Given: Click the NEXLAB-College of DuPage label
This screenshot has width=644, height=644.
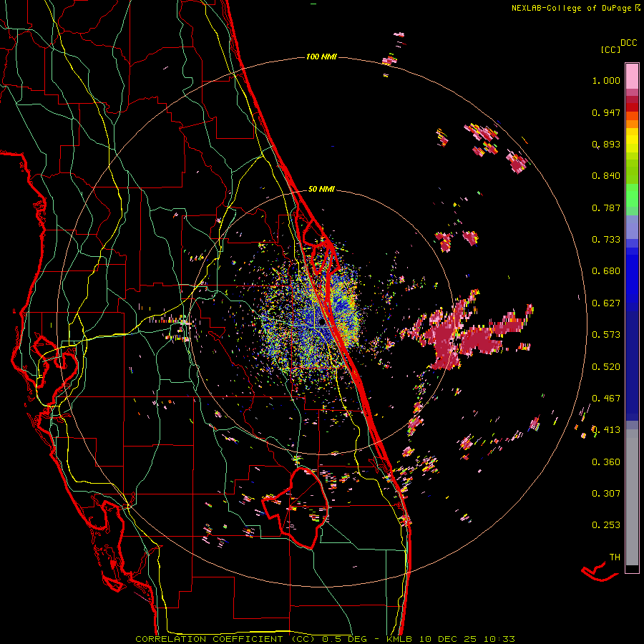Looking at the screenshot, I should [x=572, y=8].
